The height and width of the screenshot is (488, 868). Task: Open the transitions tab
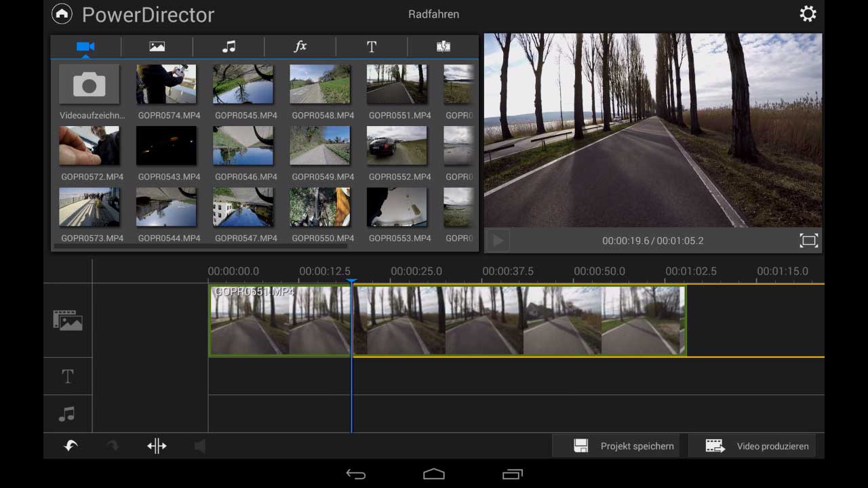pos(443,47)
